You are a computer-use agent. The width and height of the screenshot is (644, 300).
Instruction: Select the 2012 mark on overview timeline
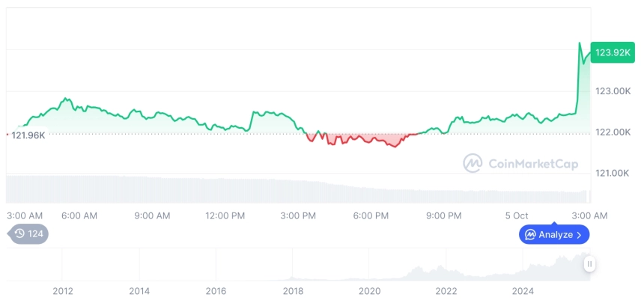coord(62,290)
